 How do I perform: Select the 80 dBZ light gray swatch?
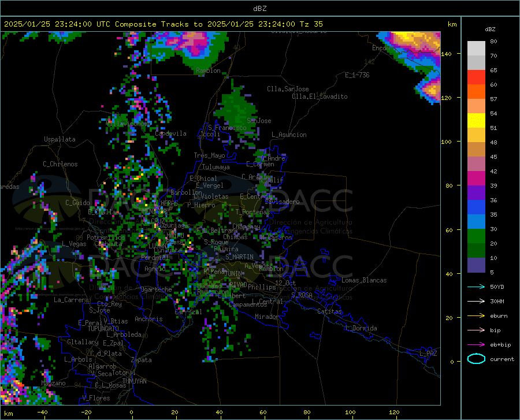click(476, 49)
